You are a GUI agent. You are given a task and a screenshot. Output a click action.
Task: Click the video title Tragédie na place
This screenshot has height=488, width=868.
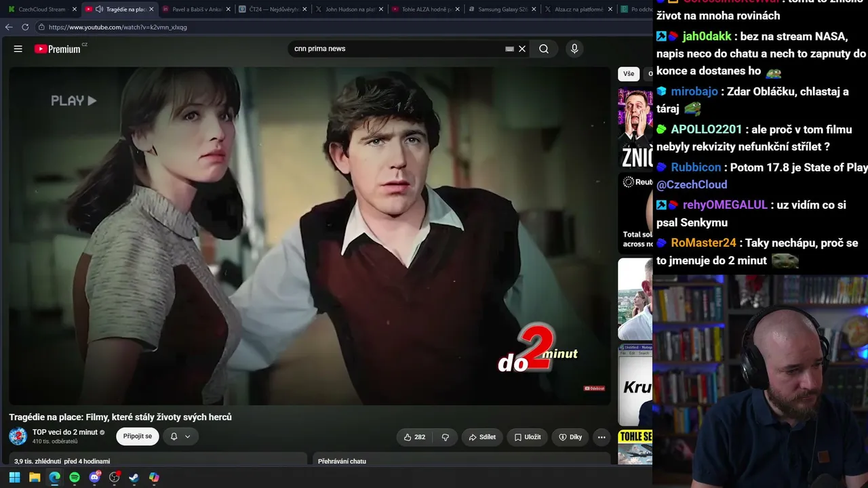point(120,417)
